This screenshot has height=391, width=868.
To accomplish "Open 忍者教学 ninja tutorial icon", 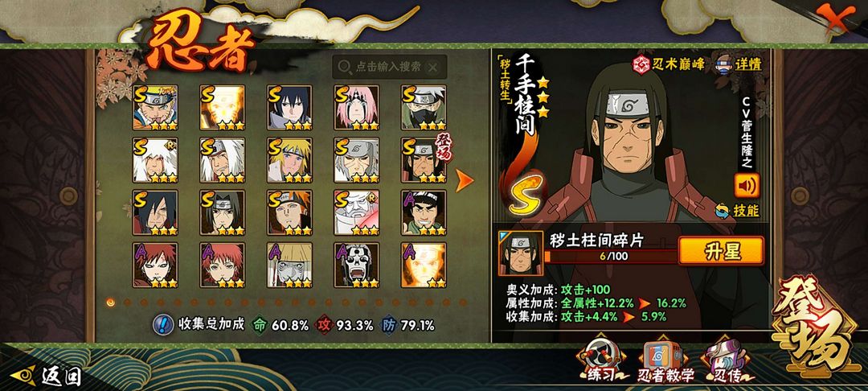I will (x=665, y=360).
